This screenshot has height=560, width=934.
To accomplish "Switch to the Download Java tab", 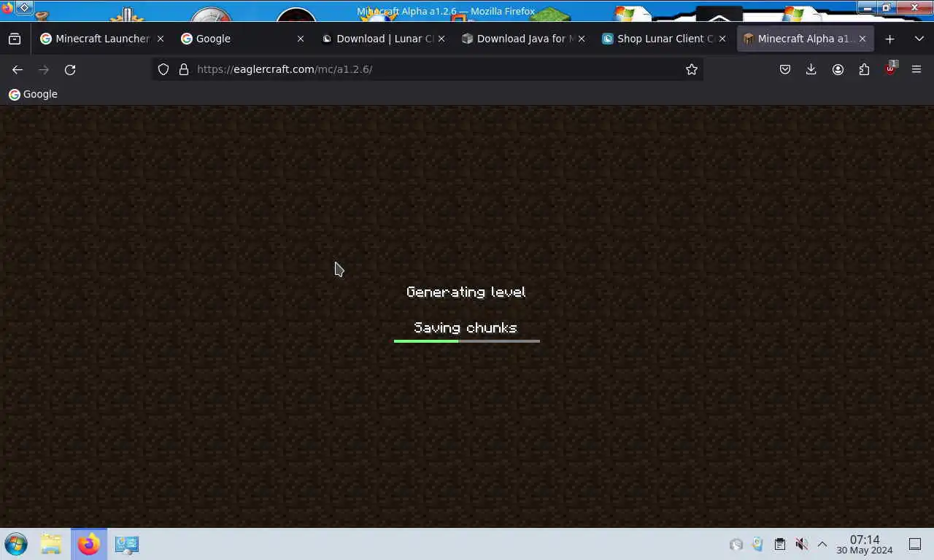I will pos(522,39).
